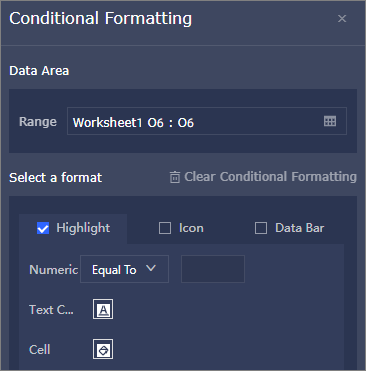Click the numeric value input box

click(213, 269)
